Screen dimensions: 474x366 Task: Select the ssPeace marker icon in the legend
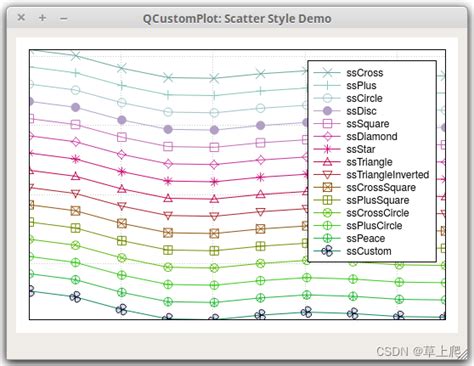327,238
